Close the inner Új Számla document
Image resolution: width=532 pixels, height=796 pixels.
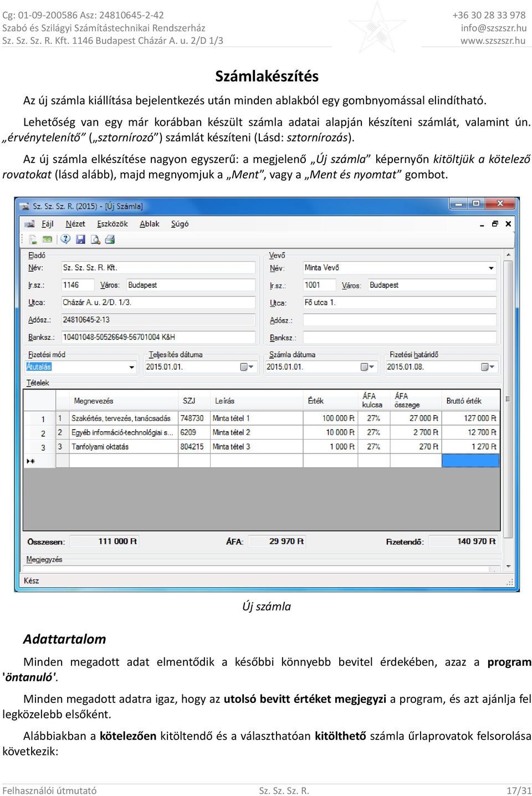pos(508,224)
